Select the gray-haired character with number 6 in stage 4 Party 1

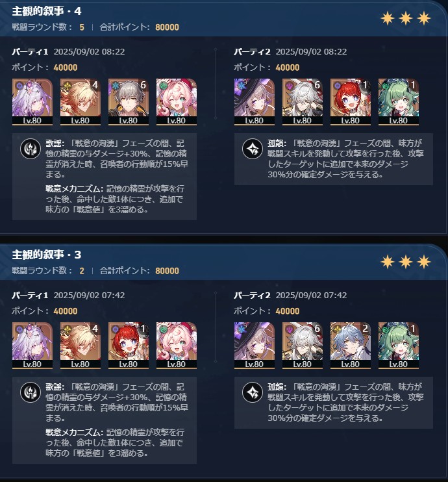129,102
